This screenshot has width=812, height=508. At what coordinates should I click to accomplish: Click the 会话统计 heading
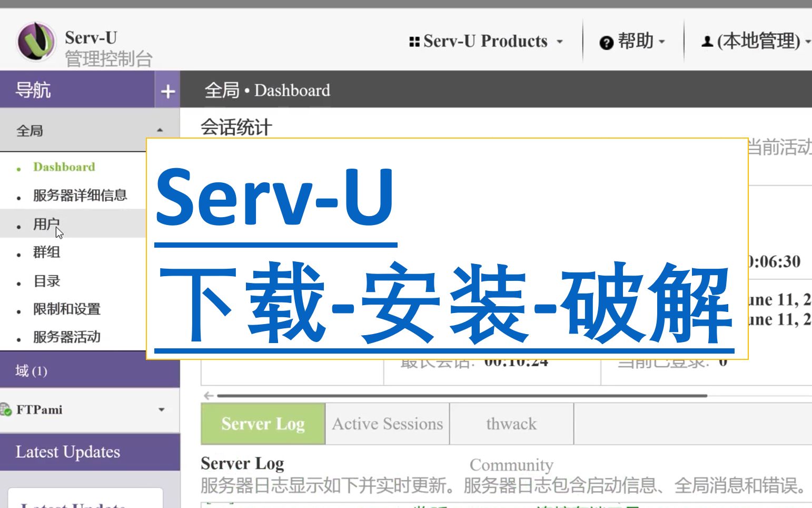[x=236, y=127]
